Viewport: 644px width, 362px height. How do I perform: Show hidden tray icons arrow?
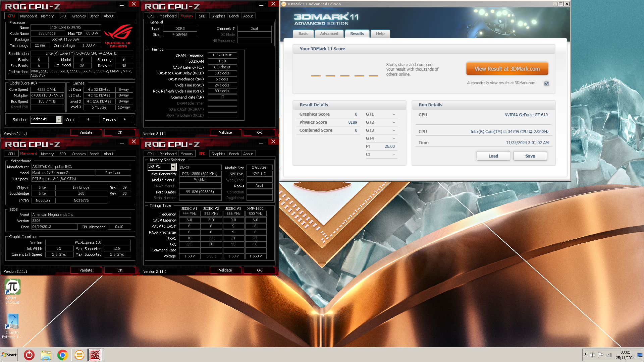click(585, 355)
